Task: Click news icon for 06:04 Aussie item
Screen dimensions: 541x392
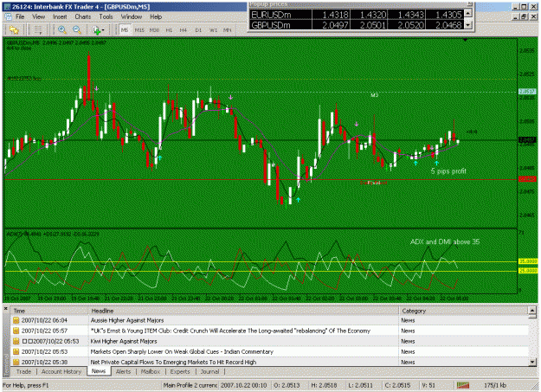Action: [x=16, y=320]
